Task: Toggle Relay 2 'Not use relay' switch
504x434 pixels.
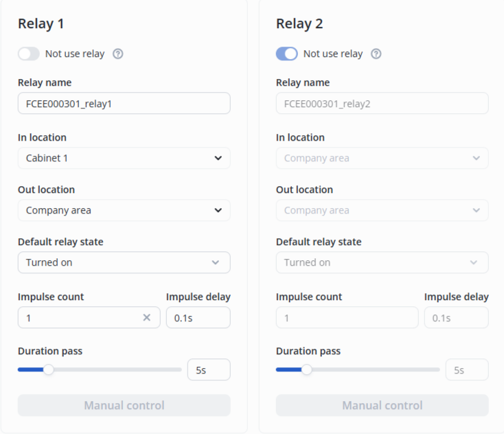Action: coord(287,54)
